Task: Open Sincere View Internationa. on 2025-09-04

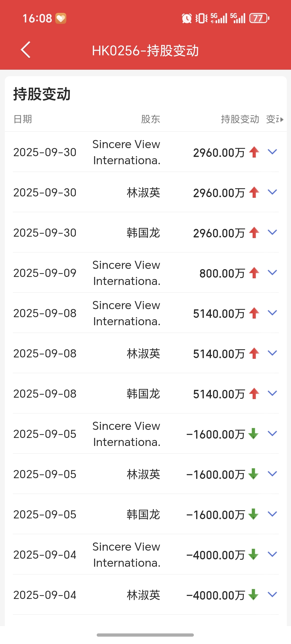Action: pyautogui.click(x=126, y=555)
